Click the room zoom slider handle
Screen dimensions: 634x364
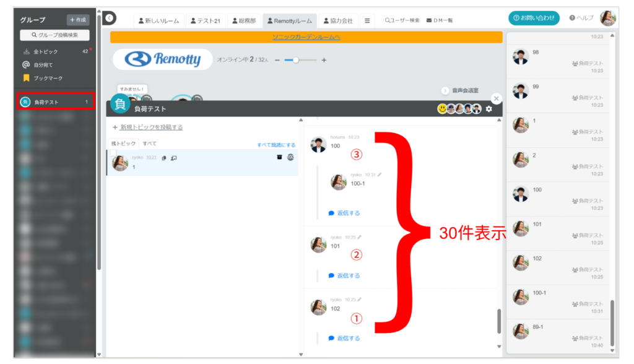(296, 60)
